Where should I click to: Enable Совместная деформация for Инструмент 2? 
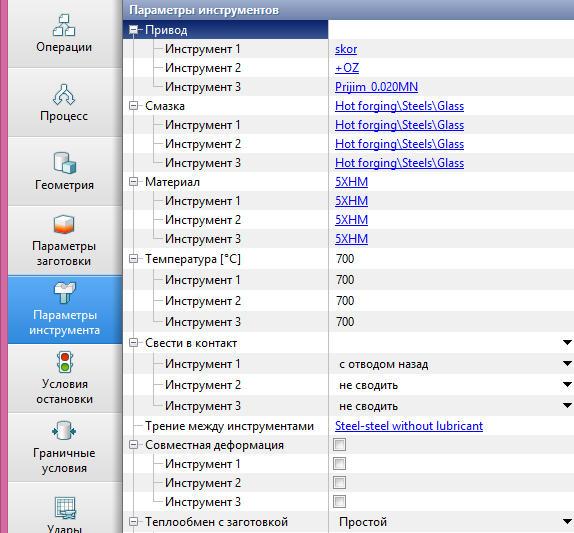tap(339, 482)
